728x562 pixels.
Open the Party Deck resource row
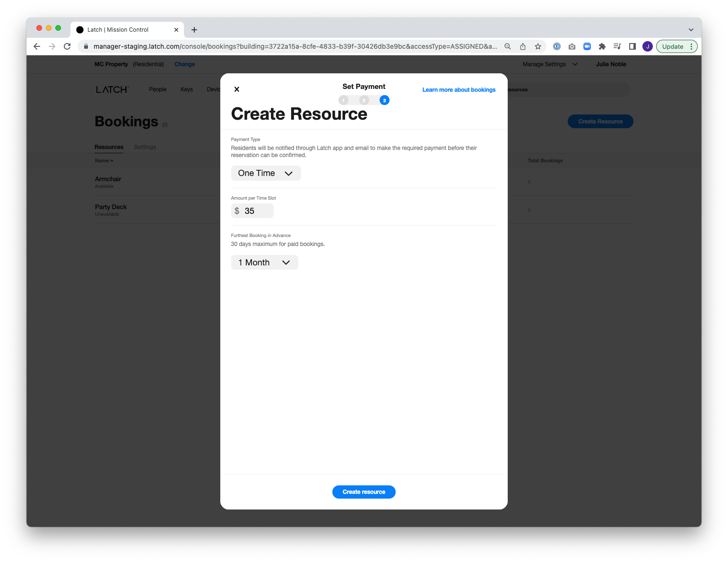(x=364, y=210)
